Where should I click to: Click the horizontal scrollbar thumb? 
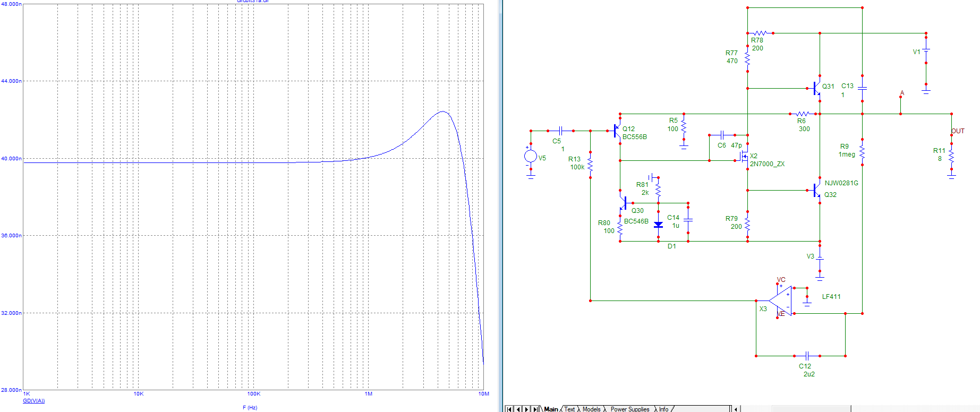coord(812,409)
